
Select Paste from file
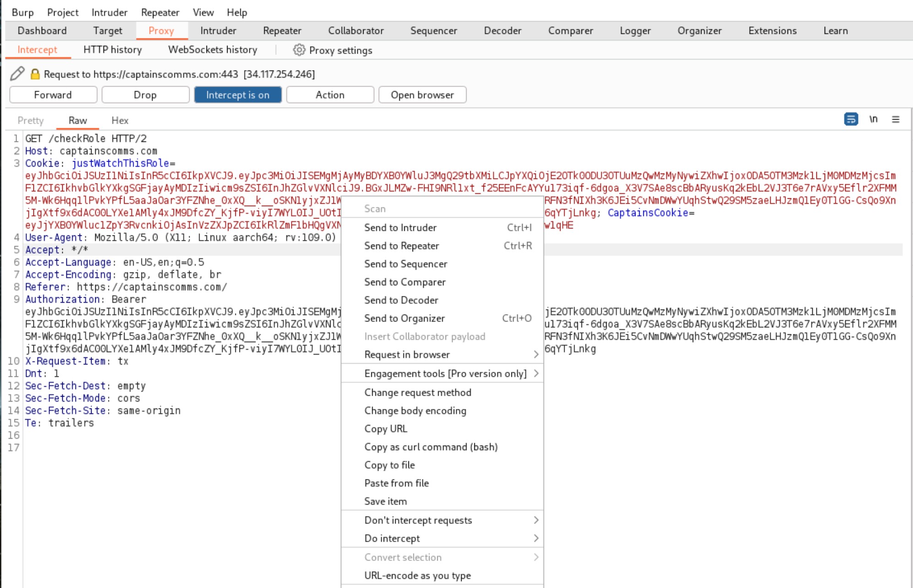(x=442, y=483)
